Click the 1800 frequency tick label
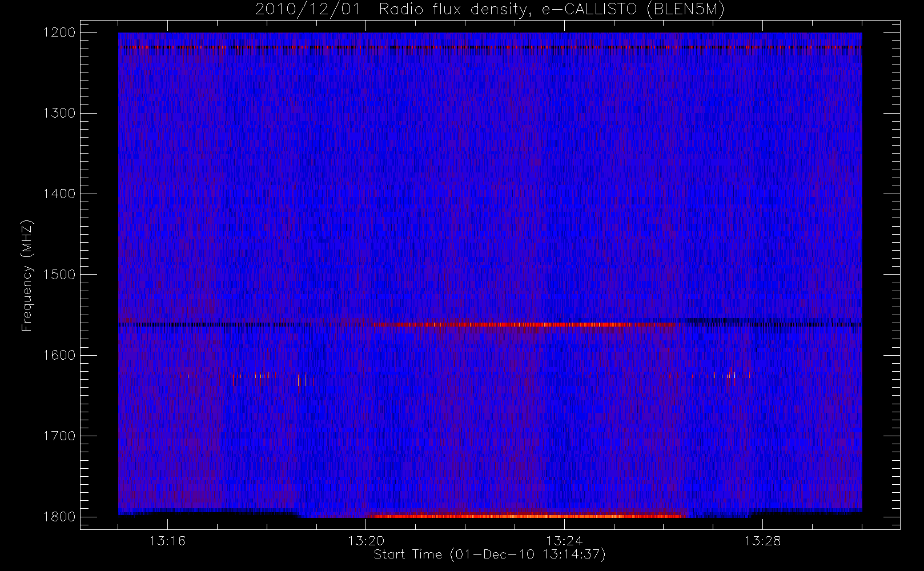 point(60,517)
